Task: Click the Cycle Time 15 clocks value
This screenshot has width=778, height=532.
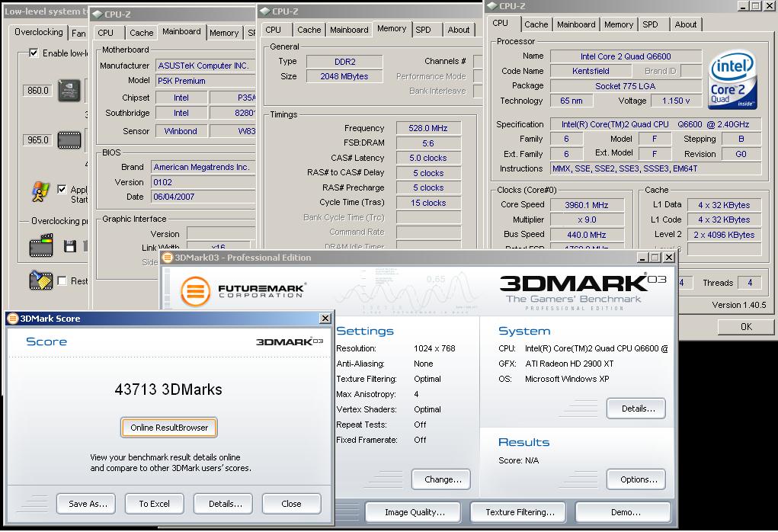Action: coord(428,203)
